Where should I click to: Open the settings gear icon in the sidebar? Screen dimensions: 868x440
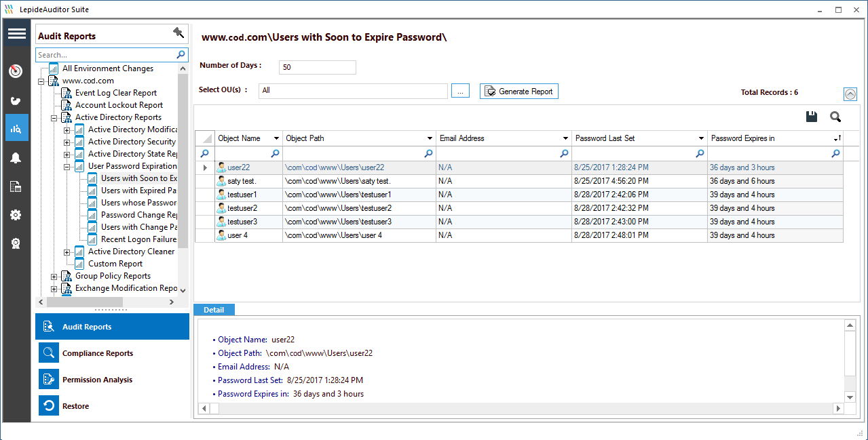coord(16,215)
